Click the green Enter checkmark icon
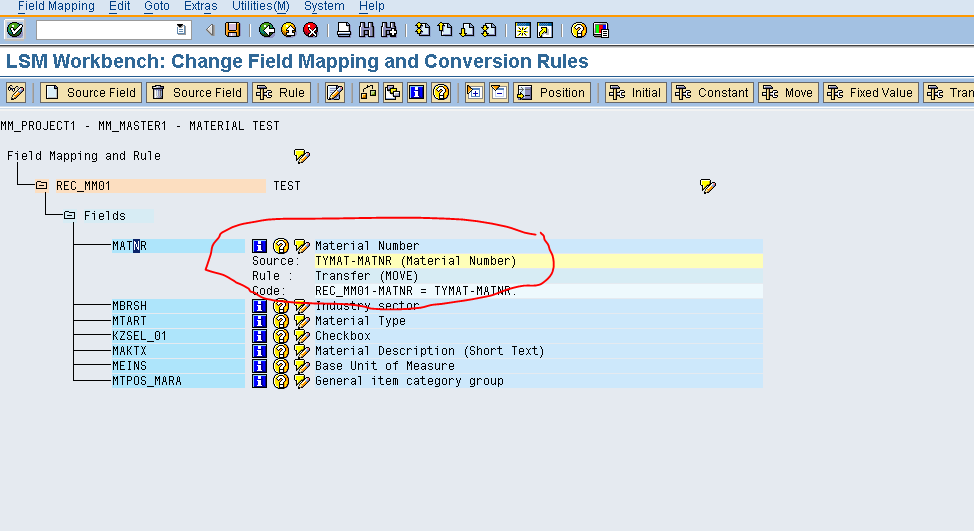 click(15, 29)
